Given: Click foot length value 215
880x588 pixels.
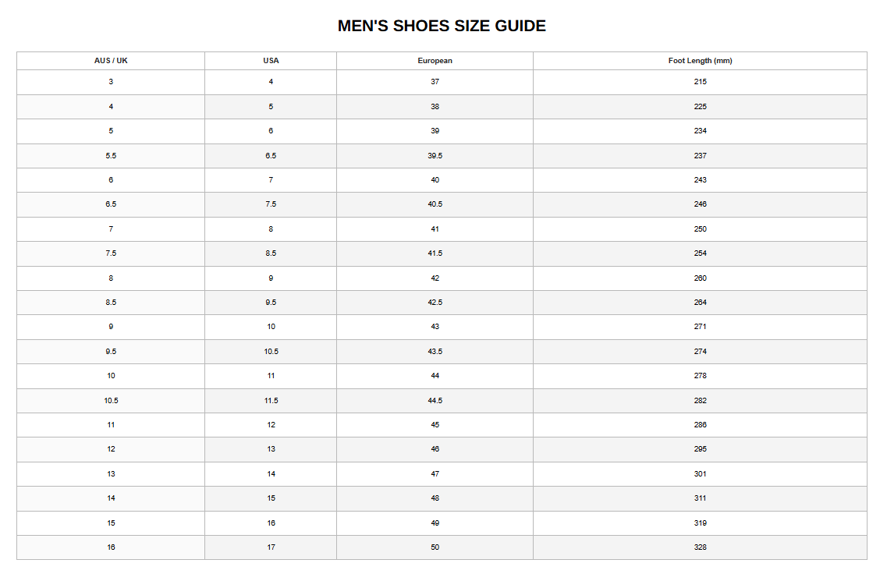Looking at the screenshot, I should (700, 82).
